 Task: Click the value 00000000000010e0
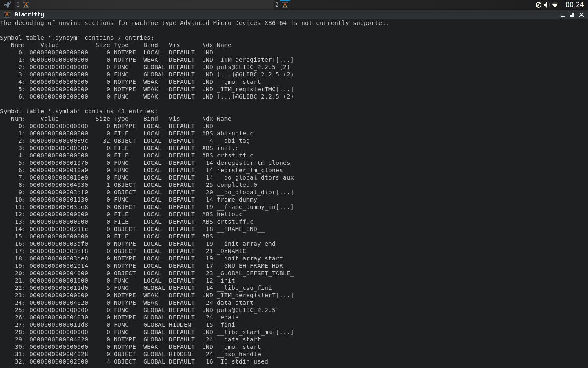click(x=59, y=177)
